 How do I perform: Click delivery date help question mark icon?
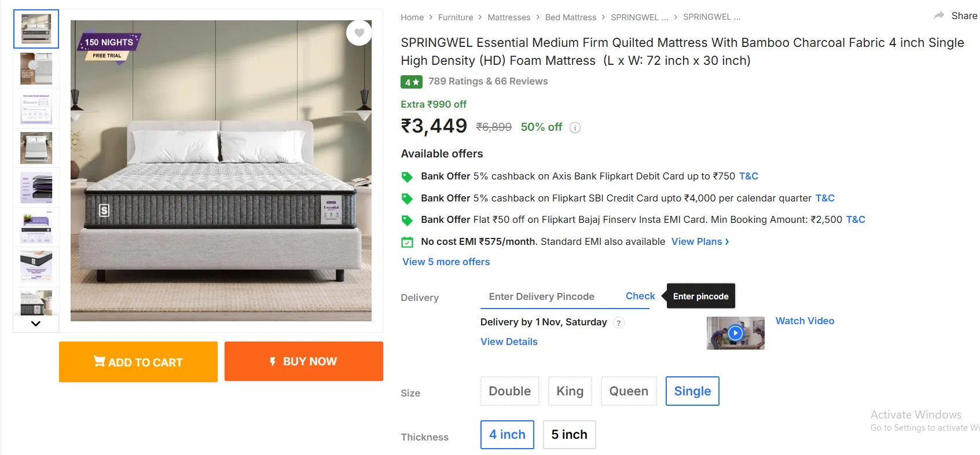coord(619,323)
